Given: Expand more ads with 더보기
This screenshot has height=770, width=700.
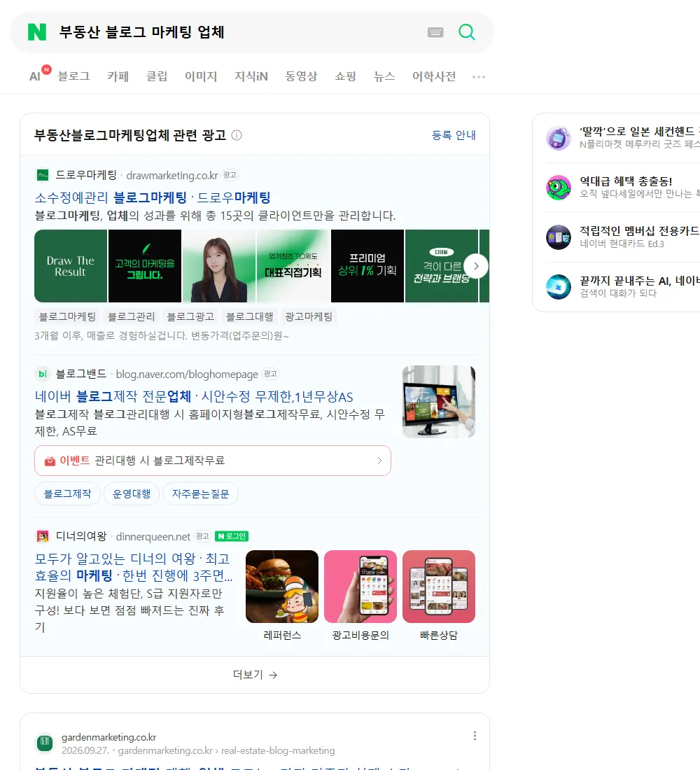Looking at the screenshot, I should [x=255, y=675].
